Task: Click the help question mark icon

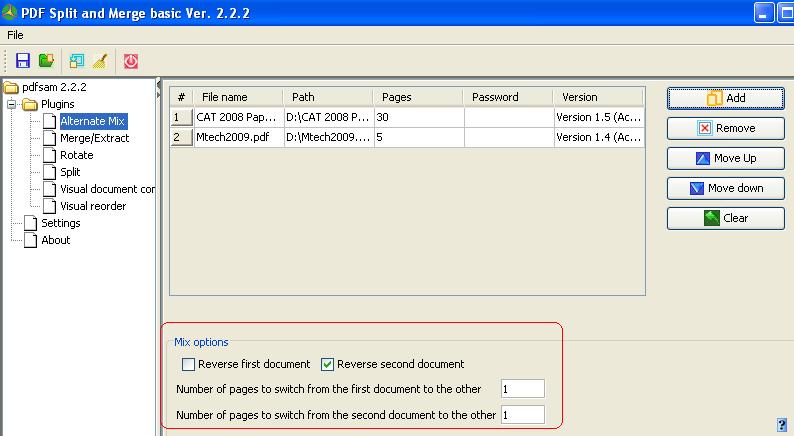Action: (780, 424)
